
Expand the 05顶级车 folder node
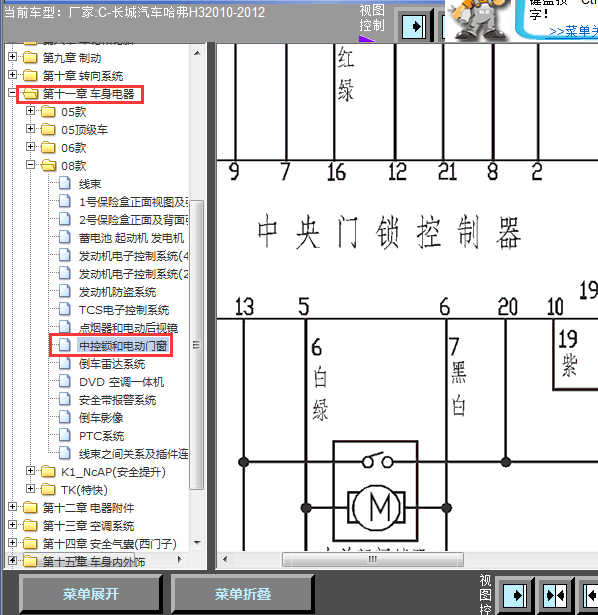(x=31, y=129)
